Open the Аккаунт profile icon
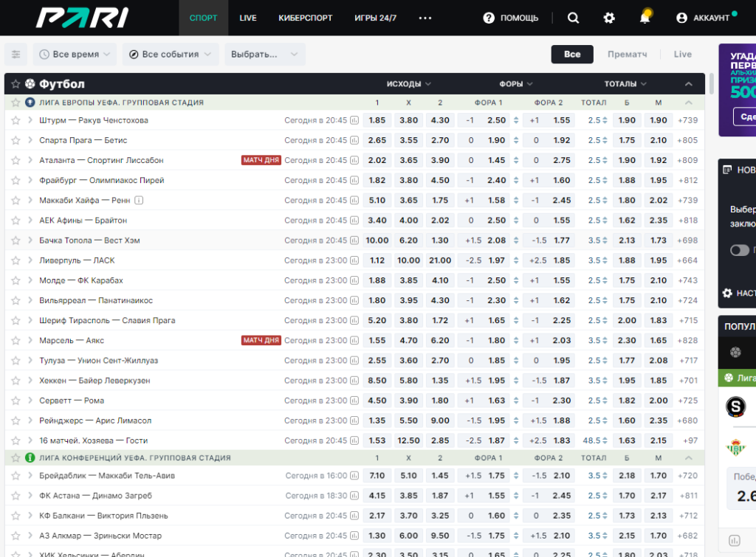The image size is (756, 557). tap(681, 18)
